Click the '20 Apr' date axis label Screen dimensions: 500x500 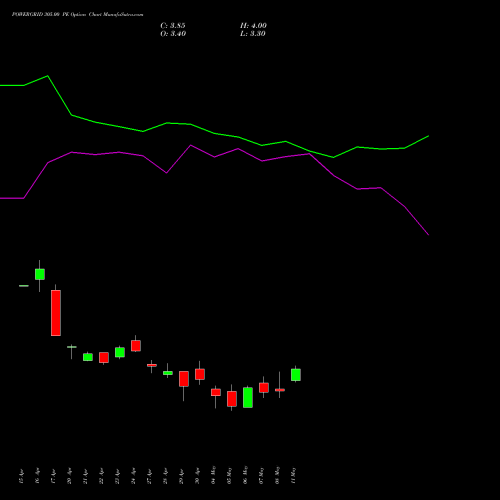[69, 477]
